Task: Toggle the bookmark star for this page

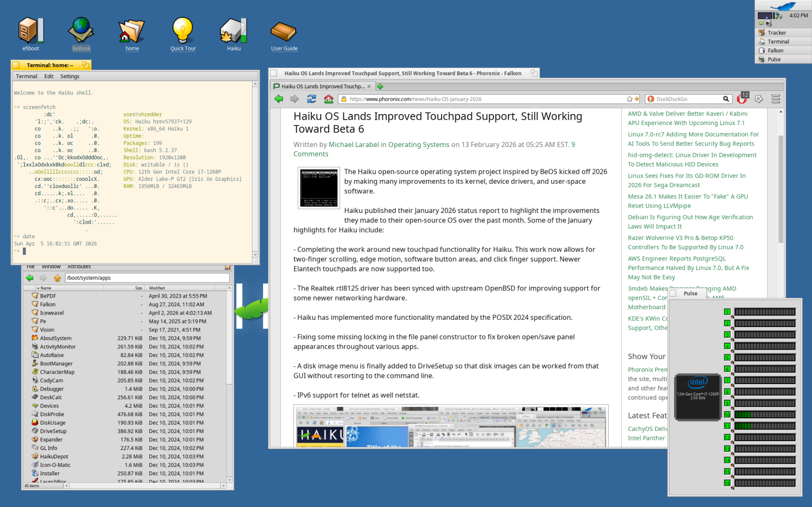Action: point(629,99)
